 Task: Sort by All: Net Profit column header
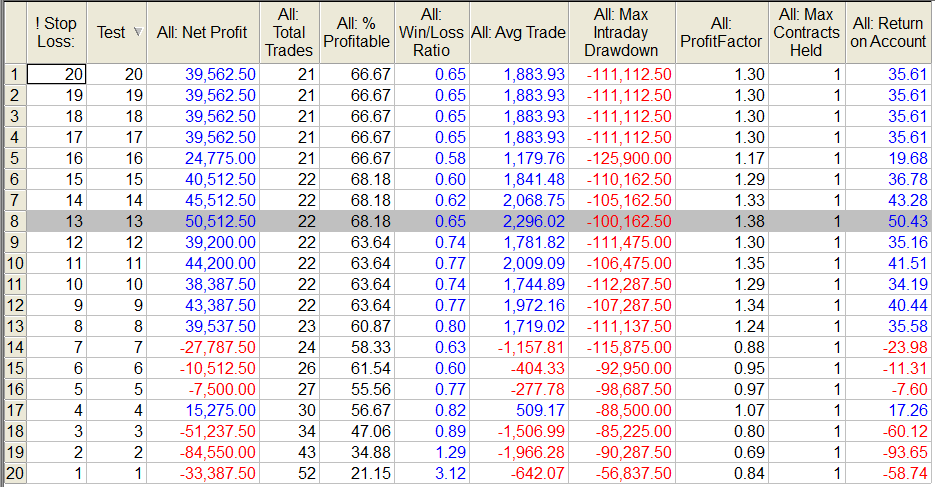[x=202, y=32]
